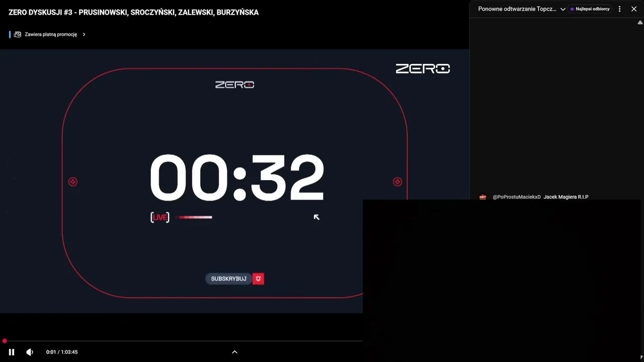Open @PoProstuMaciekxD's chat author name
This screenshot has height=362, width=644.
coord(517,197)
